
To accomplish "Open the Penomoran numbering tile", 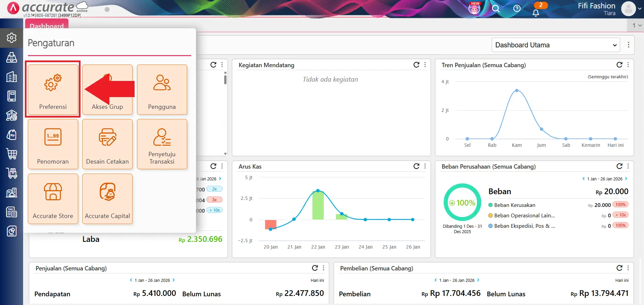I will [53, 144].
